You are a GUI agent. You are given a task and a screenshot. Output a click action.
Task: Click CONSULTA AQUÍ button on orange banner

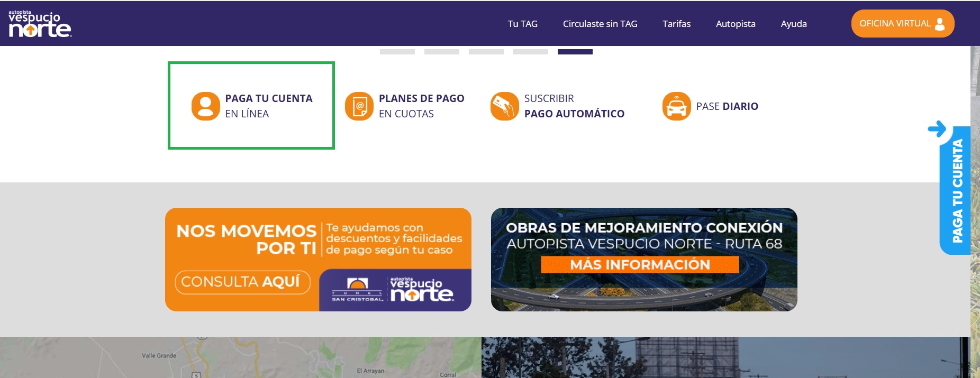click(242, 282)
